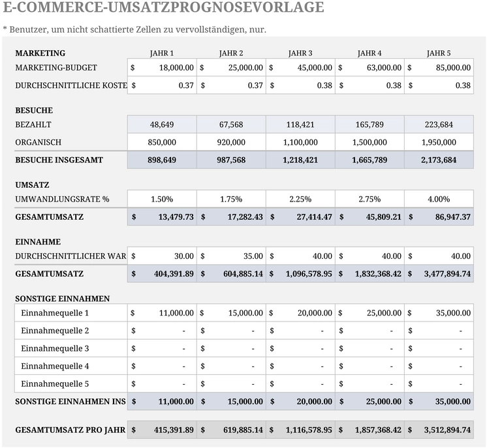Select the conversion rate cell 2.25%
This screenshot has height=448, width=487.
click(x=300, y=199)
